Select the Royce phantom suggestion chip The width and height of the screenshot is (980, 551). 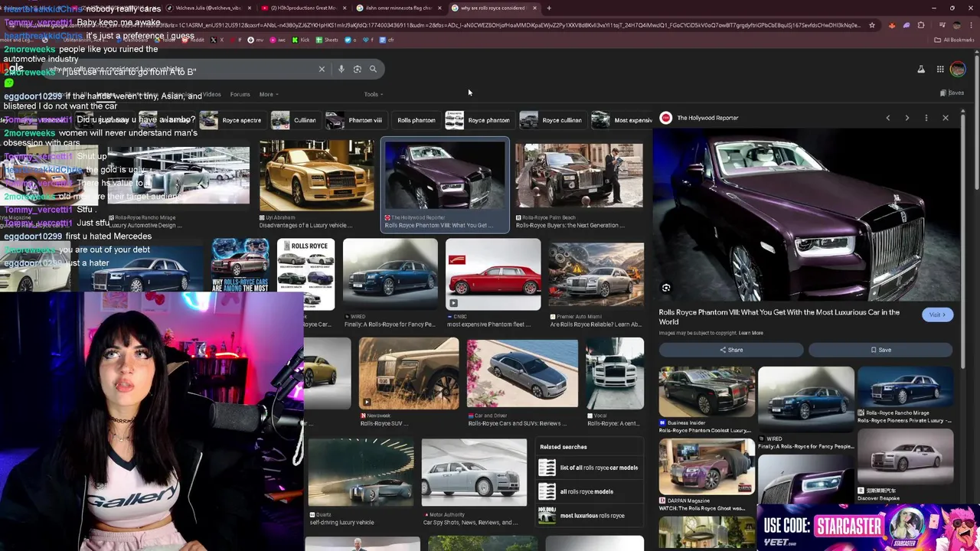pos(478,120)
